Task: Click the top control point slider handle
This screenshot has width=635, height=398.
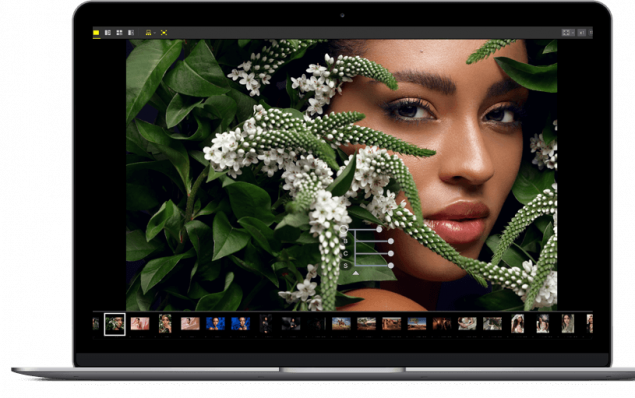Action: [379, 229]
